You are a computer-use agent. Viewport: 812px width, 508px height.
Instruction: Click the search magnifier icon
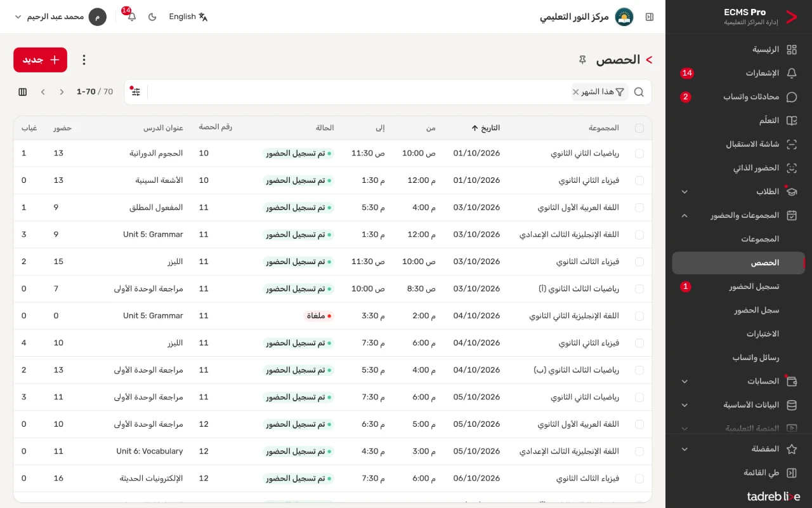(639, 92)
